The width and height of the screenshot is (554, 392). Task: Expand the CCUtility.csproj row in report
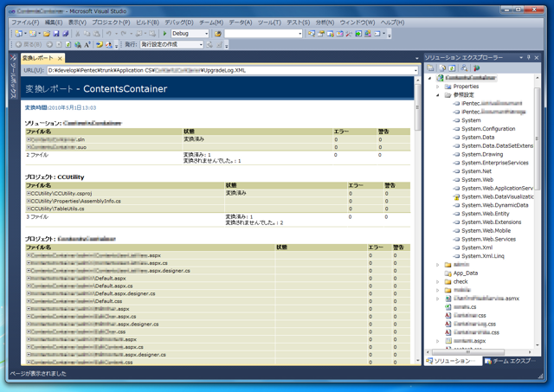coord(29,194)
